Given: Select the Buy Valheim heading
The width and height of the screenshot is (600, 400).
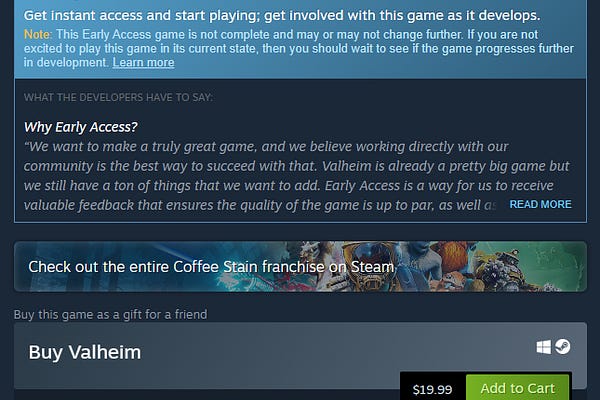Looking at the screenshot, I should (85, 352).
